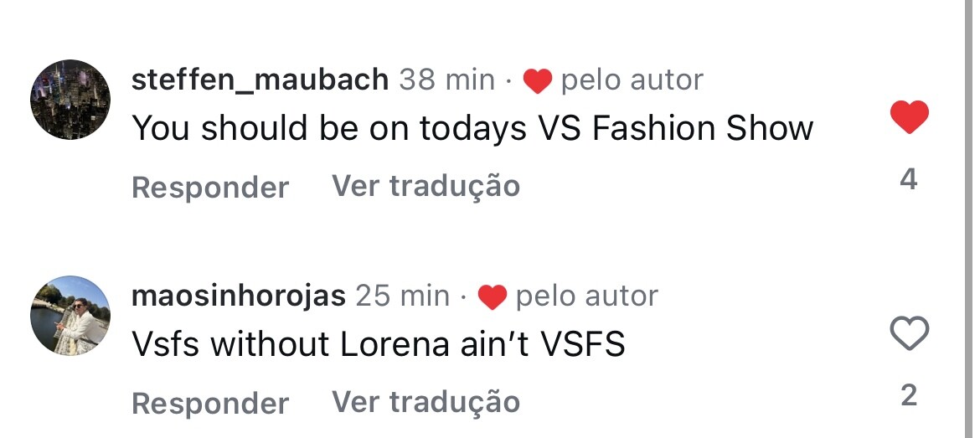The height and width of the screenshot is (438, 980).
Task: Click the author-liked heart badge beside 25 min
Action: pos(492,297)
